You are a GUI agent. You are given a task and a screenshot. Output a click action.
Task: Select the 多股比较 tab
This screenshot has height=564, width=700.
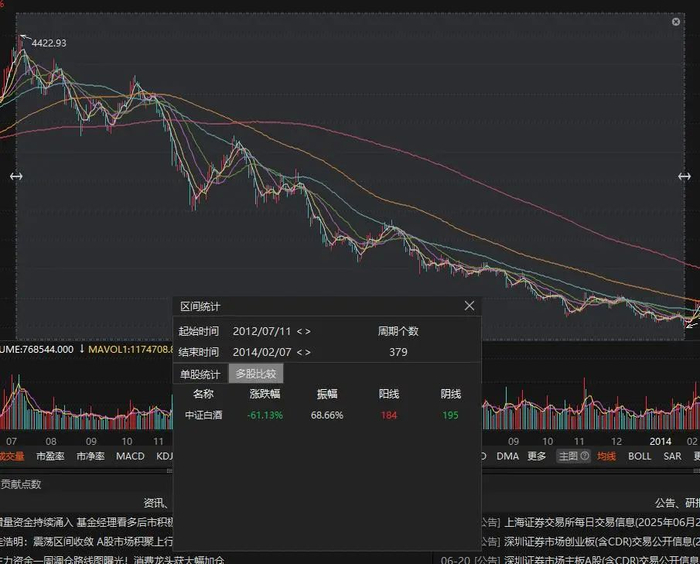[x=256, y=373]
